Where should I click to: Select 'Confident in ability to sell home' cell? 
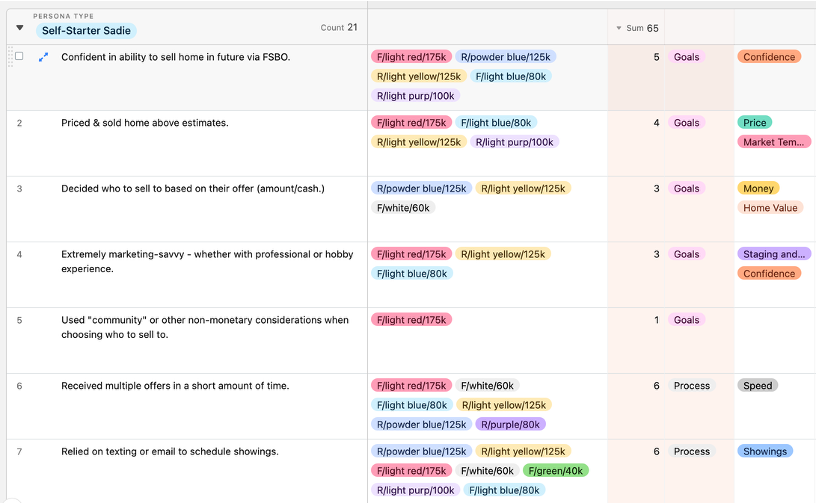pos(175,57)
